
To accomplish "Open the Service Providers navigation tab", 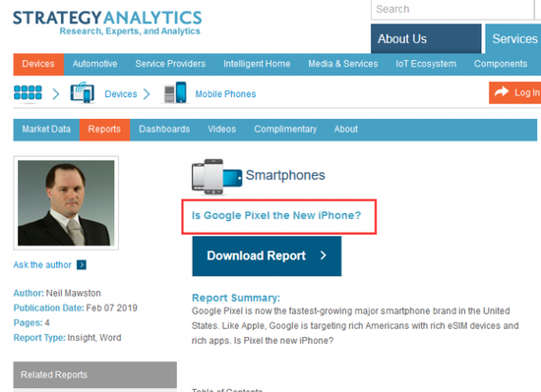I will [x=170, y=64].
